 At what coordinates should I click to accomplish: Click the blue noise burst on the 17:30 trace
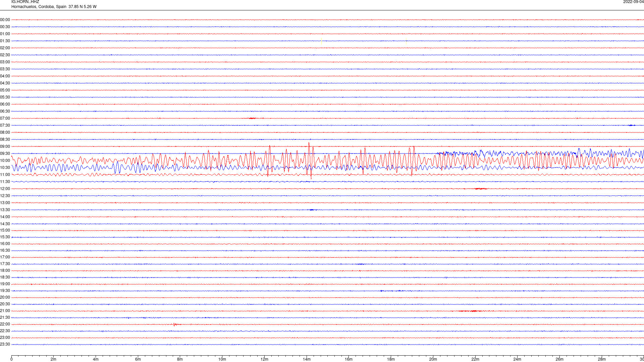361,264
